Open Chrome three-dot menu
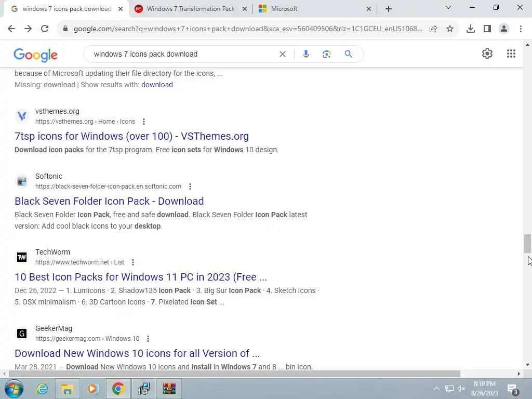This screenshot has width=532, height=399. tap(521, 29)
